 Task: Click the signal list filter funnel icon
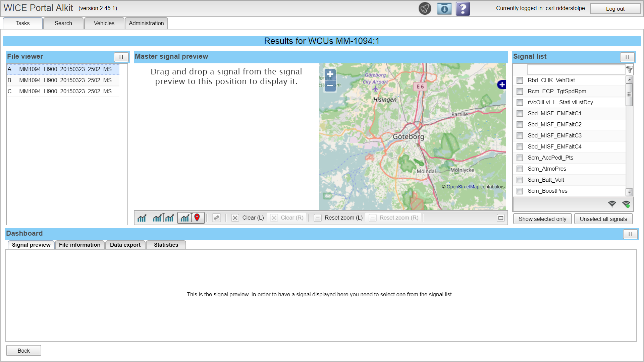629,69
